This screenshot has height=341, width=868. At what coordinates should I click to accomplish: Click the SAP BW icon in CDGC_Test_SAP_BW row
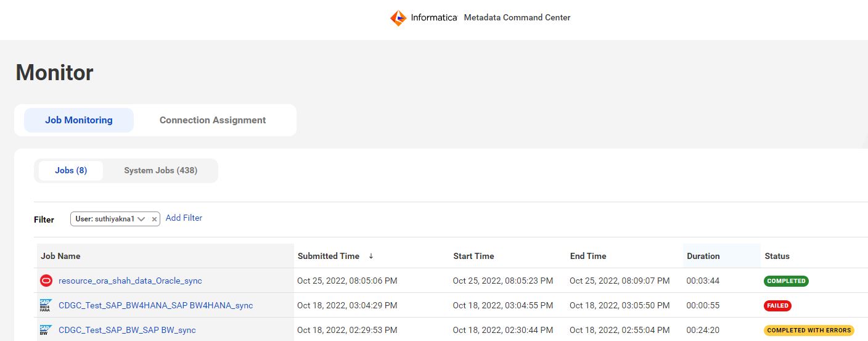(x=46, y=330)
